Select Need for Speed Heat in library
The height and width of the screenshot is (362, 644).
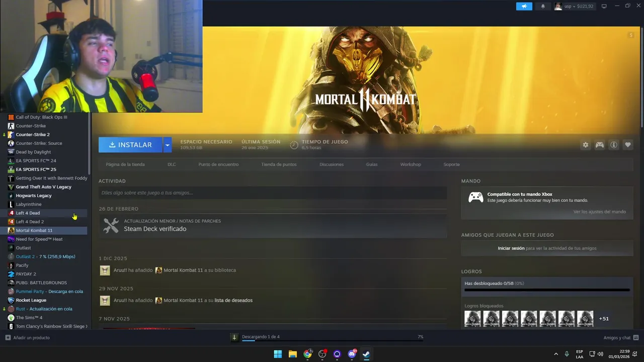[x=39, y=239]
